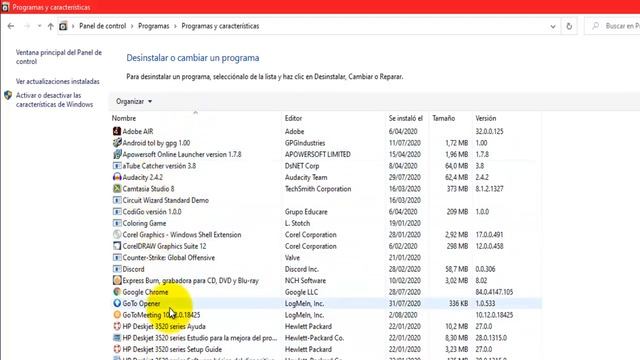Click TechSmith Corporation editor cell
This screenshot has width=640, height=360.
click(318, 189)
